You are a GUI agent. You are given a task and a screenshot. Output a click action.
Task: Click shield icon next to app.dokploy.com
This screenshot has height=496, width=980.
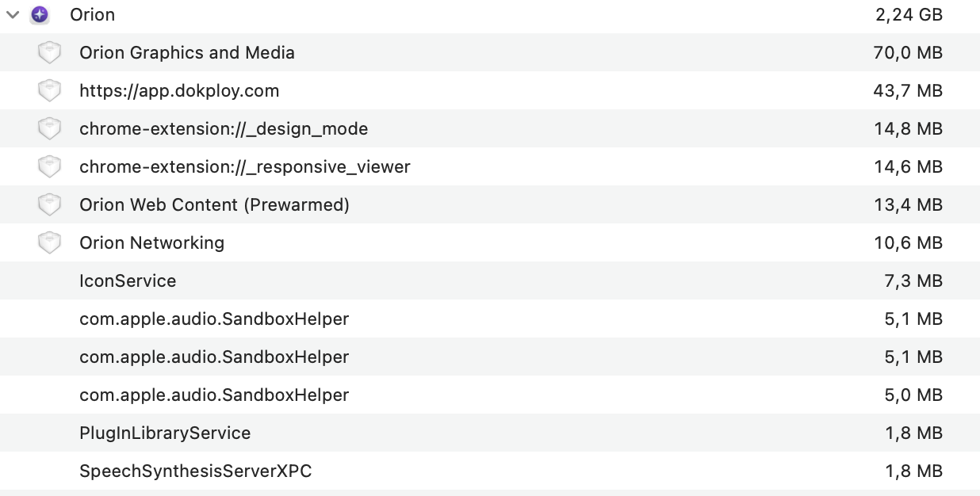(x=49, y=91)
